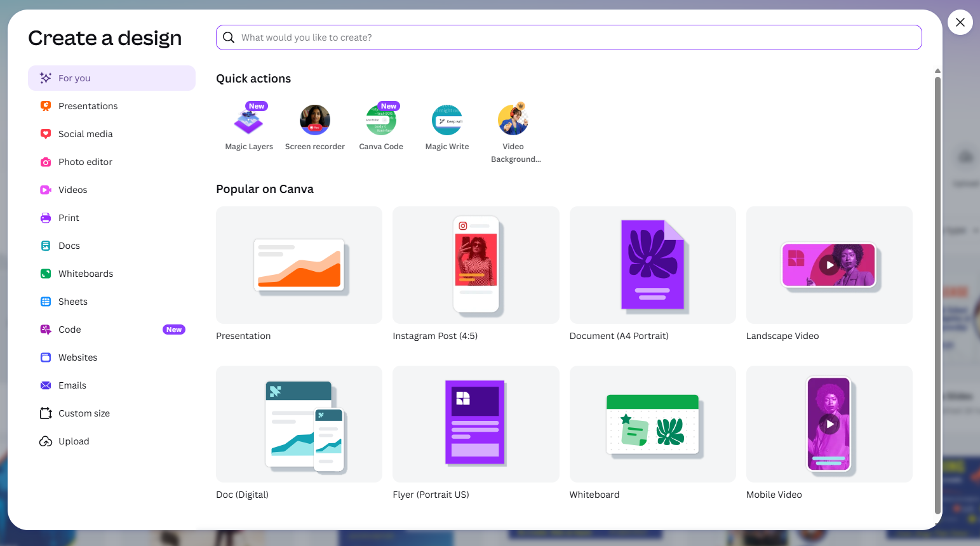The image size is (980, 546).
Task: Switch to Social media category
Action: point(112,134)
